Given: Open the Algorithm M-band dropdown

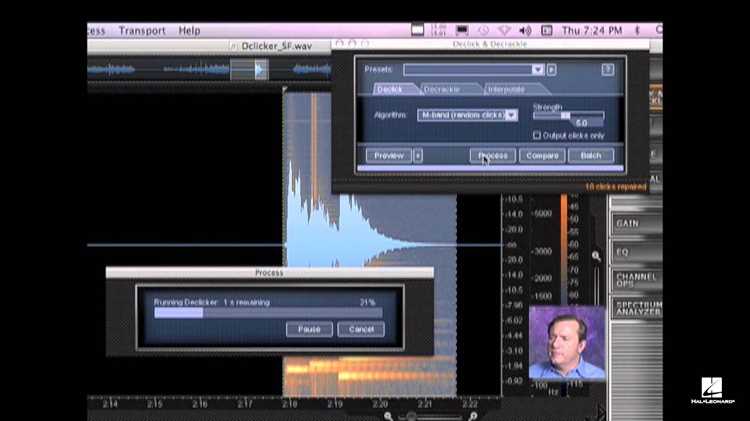Looking at the screenshot, I should 467,115.
